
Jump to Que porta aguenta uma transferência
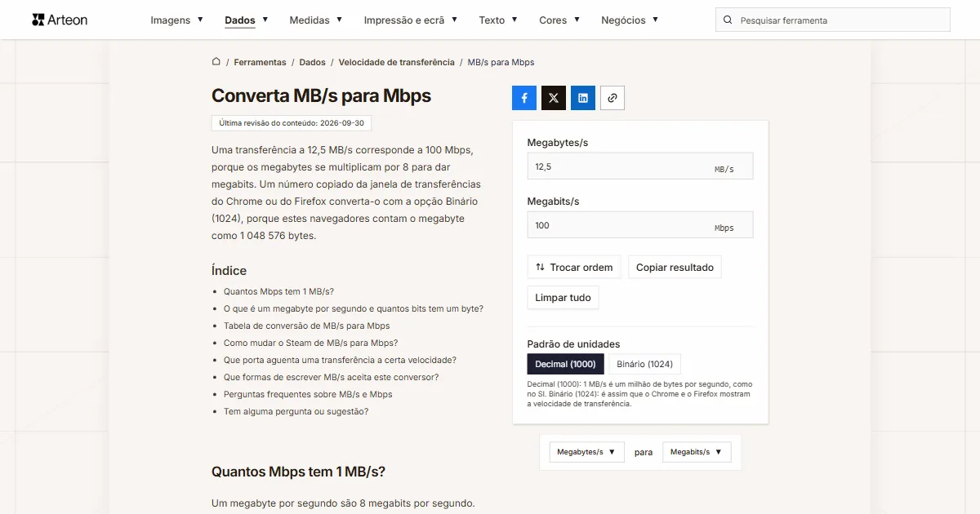click(340, 360)
